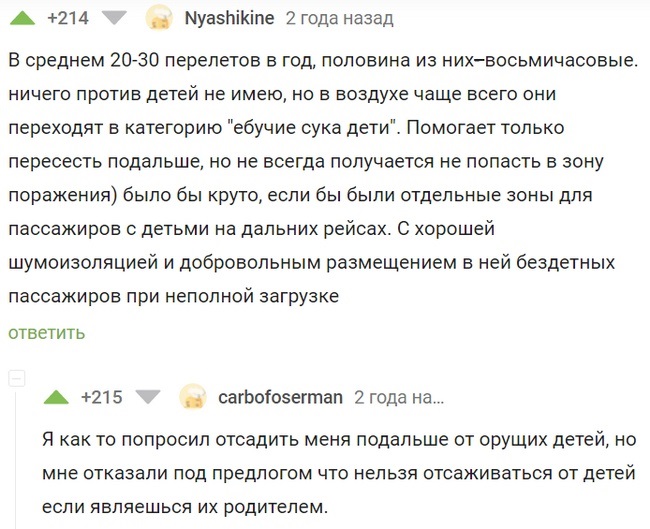650x529 pixels.
Task: Downvote Nyashikine's comment with gray arrow
Action: click(115, 17)
